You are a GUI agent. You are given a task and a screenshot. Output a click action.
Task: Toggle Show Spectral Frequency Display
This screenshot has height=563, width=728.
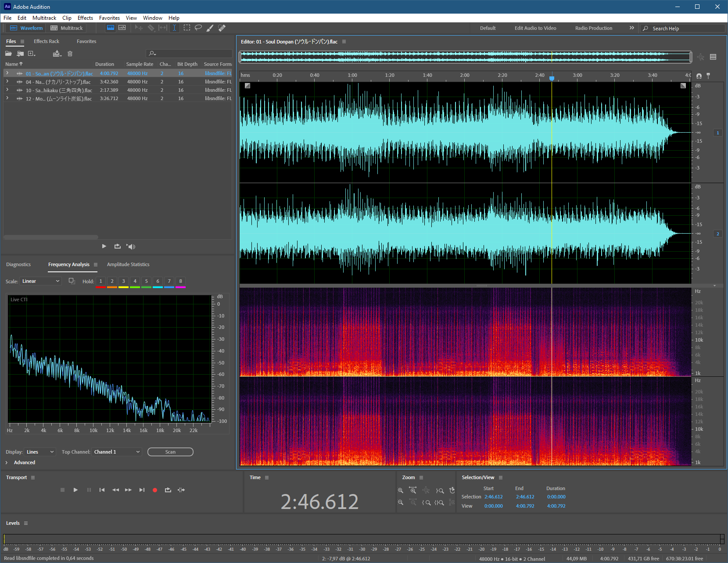click(x=111, y=28)
